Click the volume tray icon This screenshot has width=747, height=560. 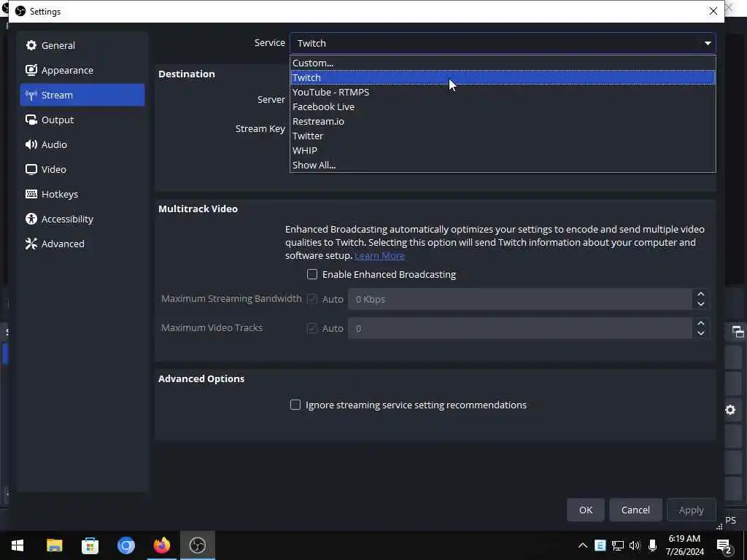[635, 545]
